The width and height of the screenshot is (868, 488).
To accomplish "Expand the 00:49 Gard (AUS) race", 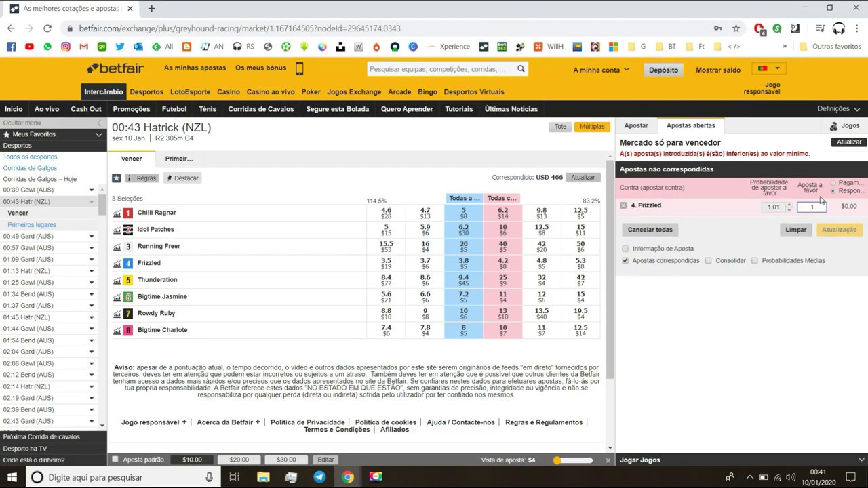I will pyautogui.click(x=91, y=237).
